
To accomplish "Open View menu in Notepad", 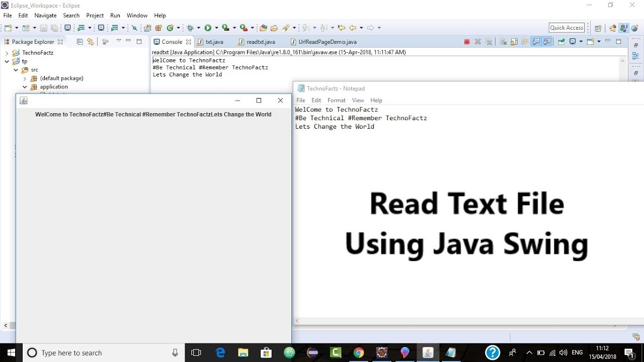I will click(358, 101).
